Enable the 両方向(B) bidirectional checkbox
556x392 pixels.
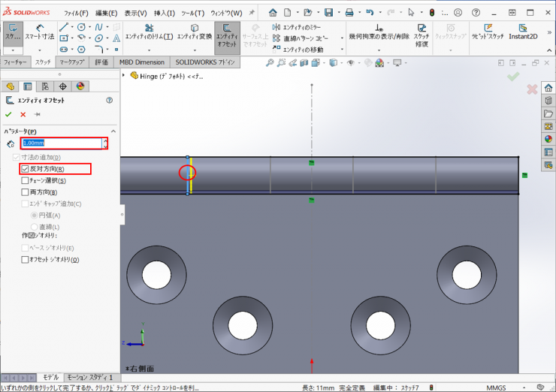[x=25, y=192]
